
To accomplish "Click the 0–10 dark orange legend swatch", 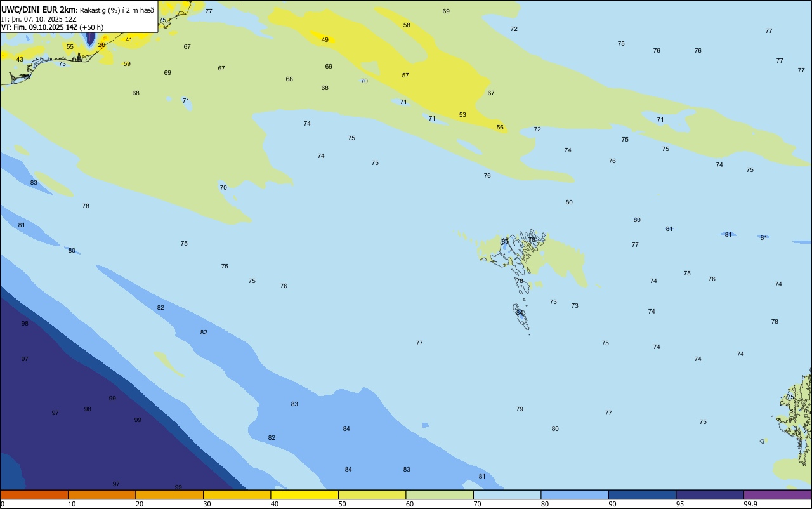I will tap(34, 494).
